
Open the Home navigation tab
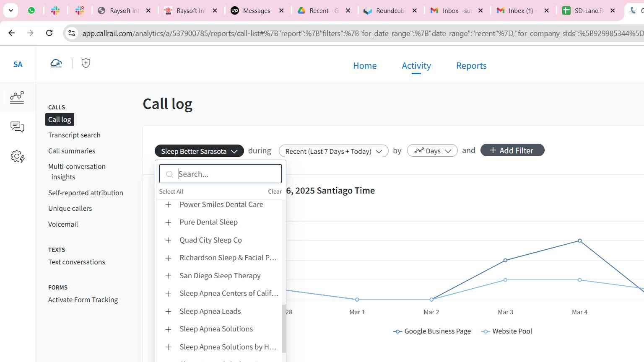click(365, 66)
